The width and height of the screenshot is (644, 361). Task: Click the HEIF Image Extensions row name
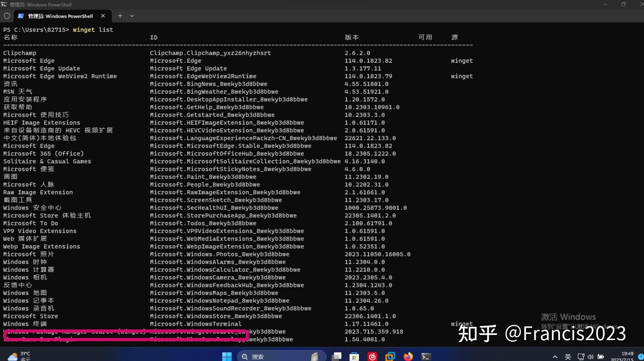[42, 123]
